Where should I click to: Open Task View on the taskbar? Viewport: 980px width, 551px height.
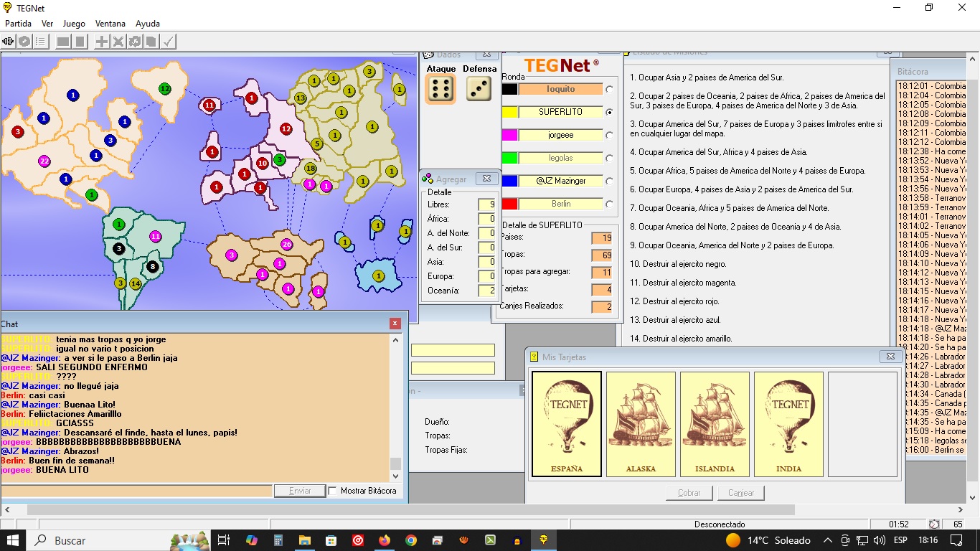tap(224, 540)
